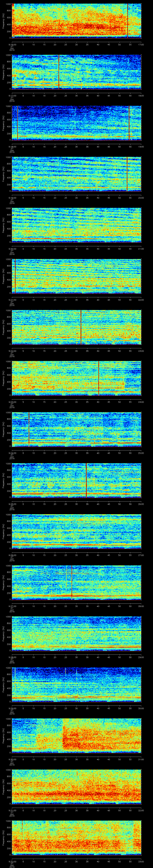
Task: Click the 9:25:00 start time label
Action: tap(12, 504)
